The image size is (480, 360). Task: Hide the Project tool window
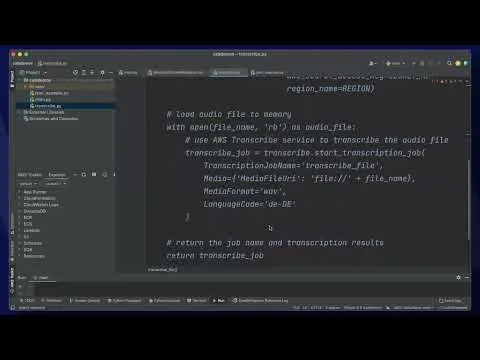[x=111, y=72]
